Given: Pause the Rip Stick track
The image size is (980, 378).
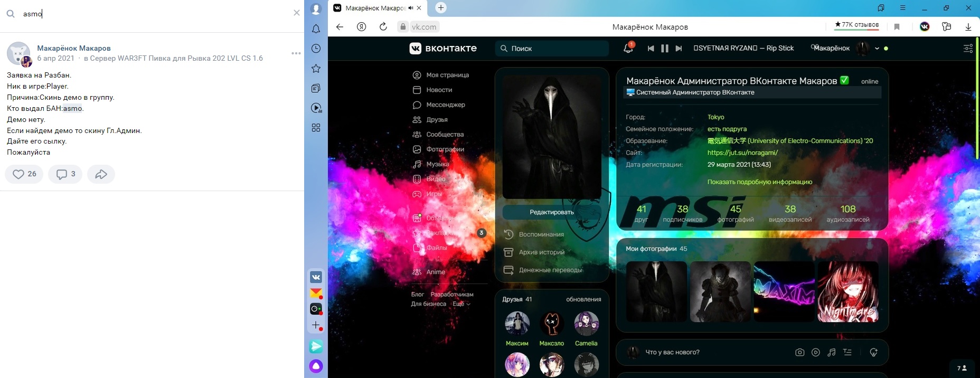Looking at the screenshot, I should (x=665, y=48).
